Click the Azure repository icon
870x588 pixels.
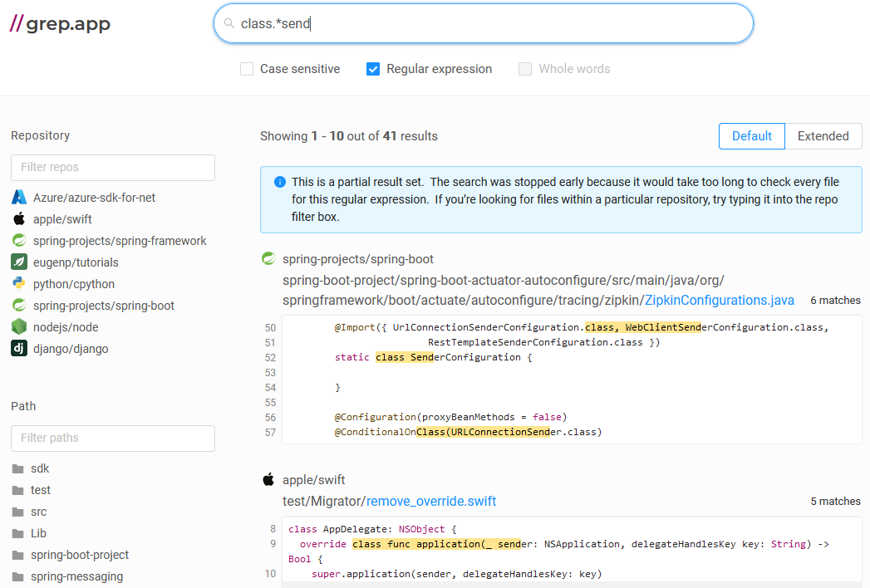(x=19, y=198)
